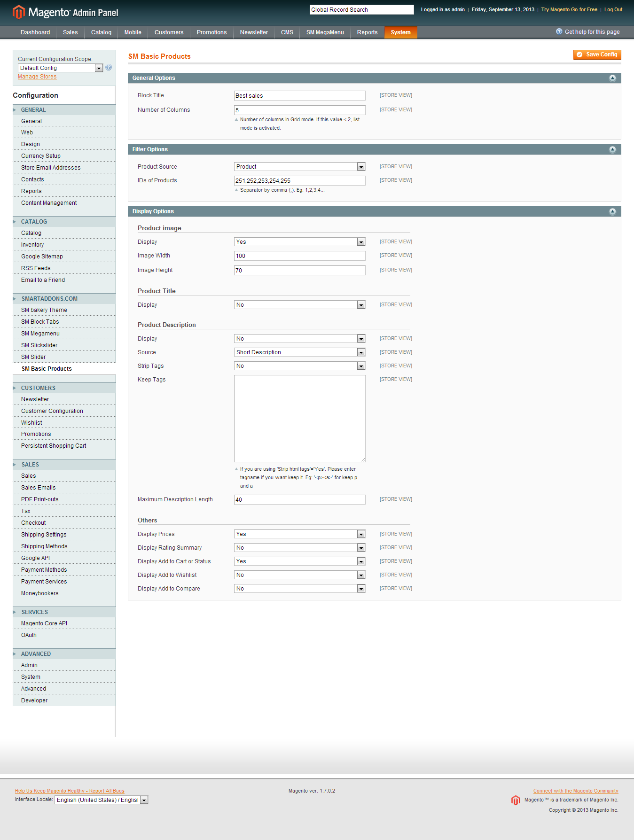
Task: Open the Dashboard menu
Action: point(35,32)
